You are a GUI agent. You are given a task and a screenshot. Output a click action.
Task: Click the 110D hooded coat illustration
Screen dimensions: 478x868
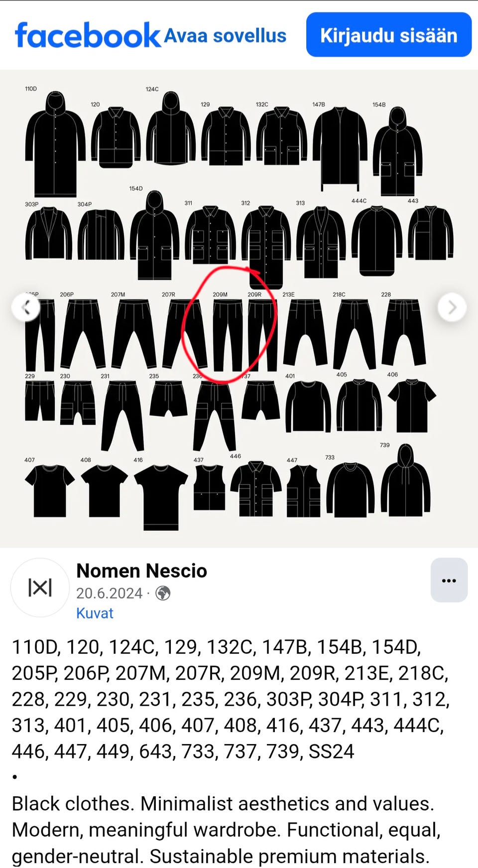click(55, 144)
